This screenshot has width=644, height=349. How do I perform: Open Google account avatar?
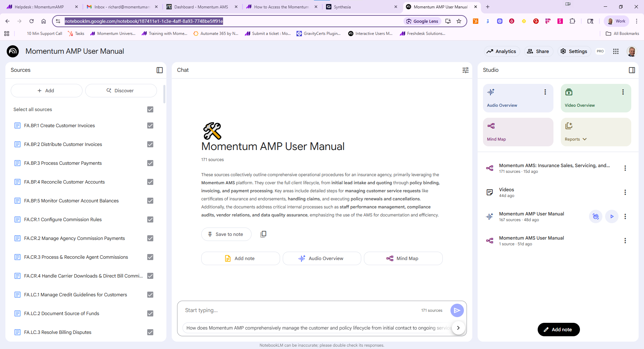point(632,51)
